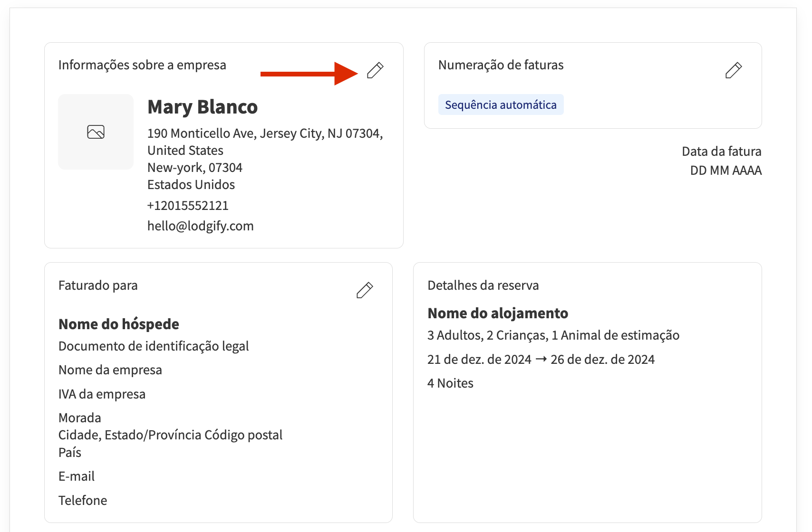Click the guest count line with 3 Adultos
Viewport: 812px width, 532px height.
point(553,335)
